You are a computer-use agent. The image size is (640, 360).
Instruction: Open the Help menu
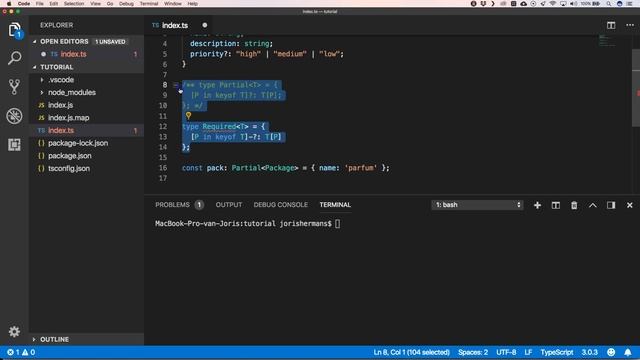[x=193, y=4]
